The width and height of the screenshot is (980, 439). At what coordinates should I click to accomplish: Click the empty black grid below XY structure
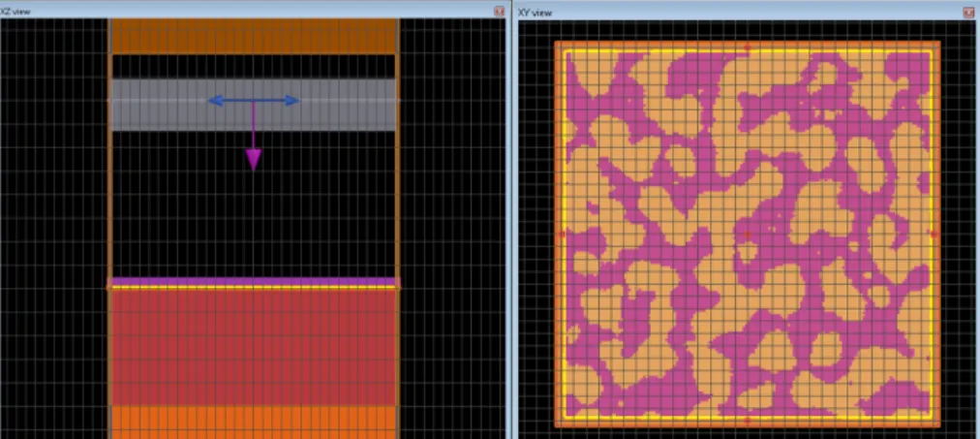pyautogui.click(x=749, y=433)
